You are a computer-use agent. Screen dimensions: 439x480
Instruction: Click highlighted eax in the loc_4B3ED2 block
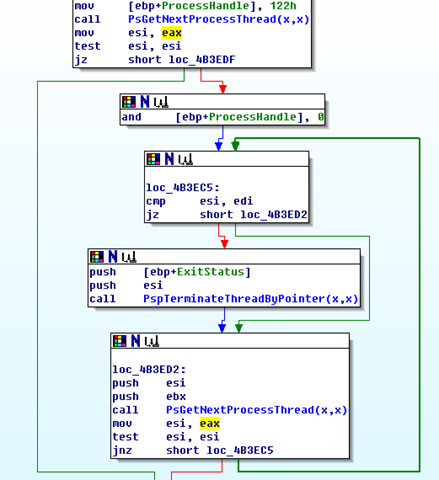[210, 423]
